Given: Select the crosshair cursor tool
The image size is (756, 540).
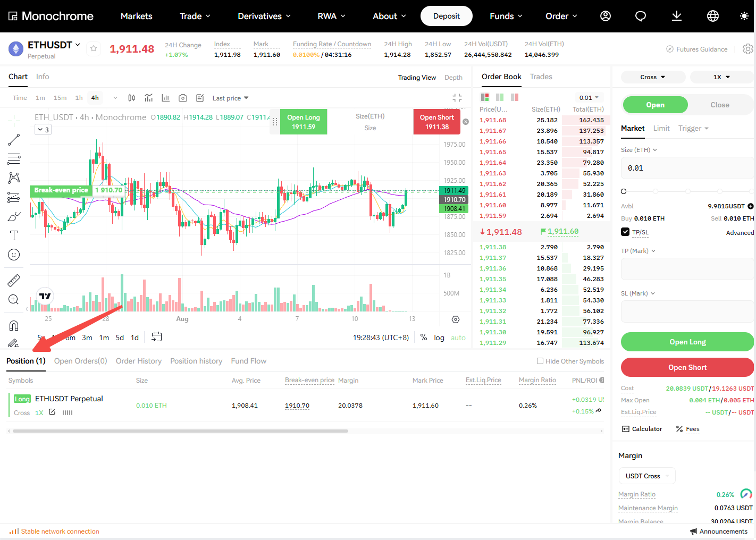Looking at the screenshot, I should [x=14, y=121].
